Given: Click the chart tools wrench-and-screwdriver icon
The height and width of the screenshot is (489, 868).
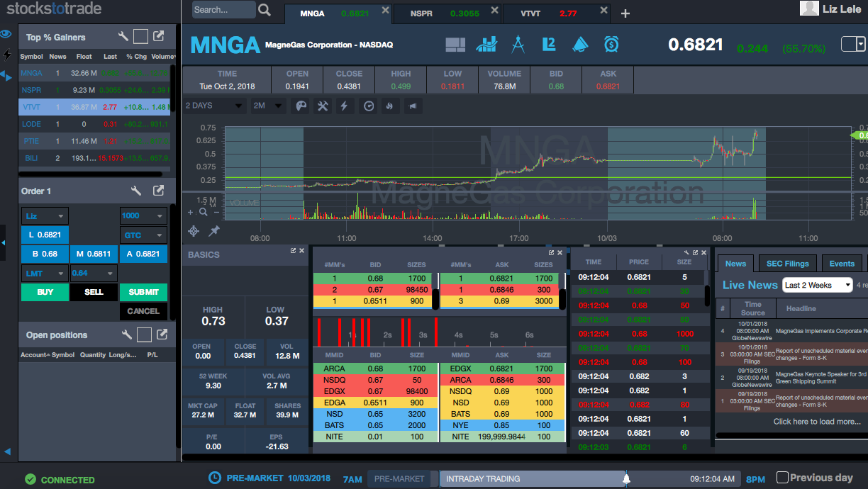Looking at the screenshot, I should (x=323, y=106).
